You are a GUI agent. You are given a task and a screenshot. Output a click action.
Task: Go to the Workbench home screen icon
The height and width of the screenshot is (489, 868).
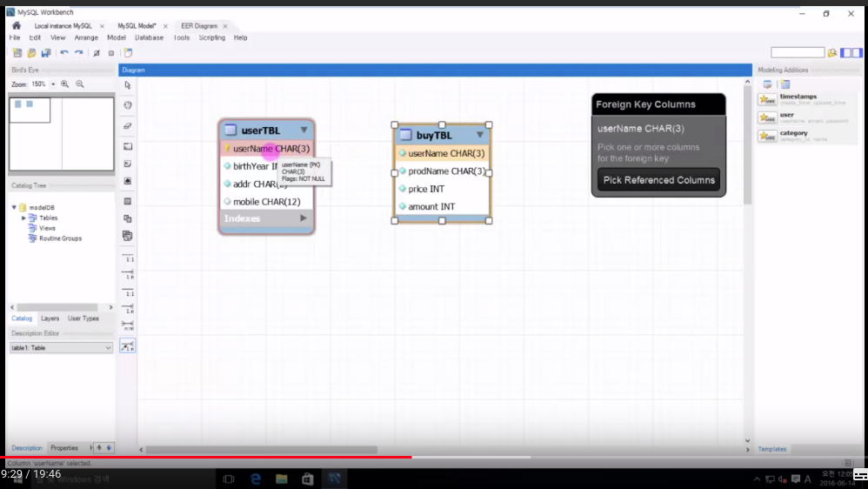17,25
